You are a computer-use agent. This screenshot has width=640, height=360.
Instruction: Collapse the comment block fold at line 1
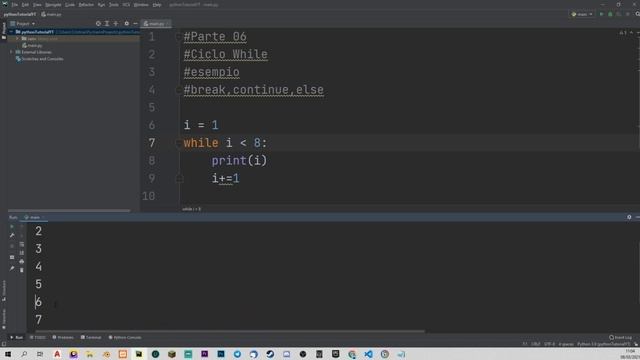pos(178,37)
